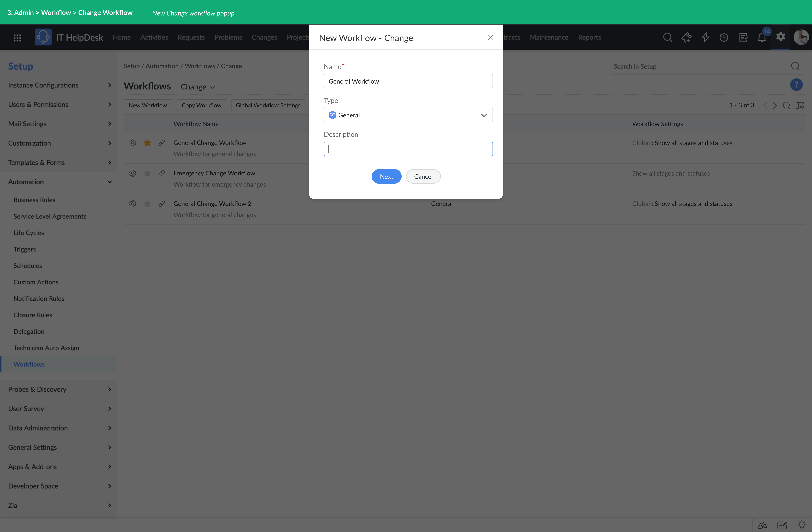Open the Requests tab
The image size is (812, 532).
click(191, 37)
